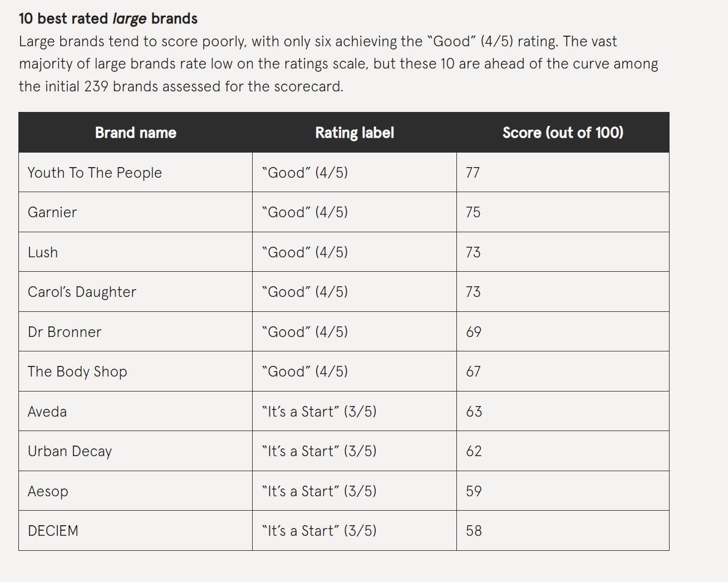
Task: Click the score 62 cell
Action: pyautogui.click(x=563, y=451)
